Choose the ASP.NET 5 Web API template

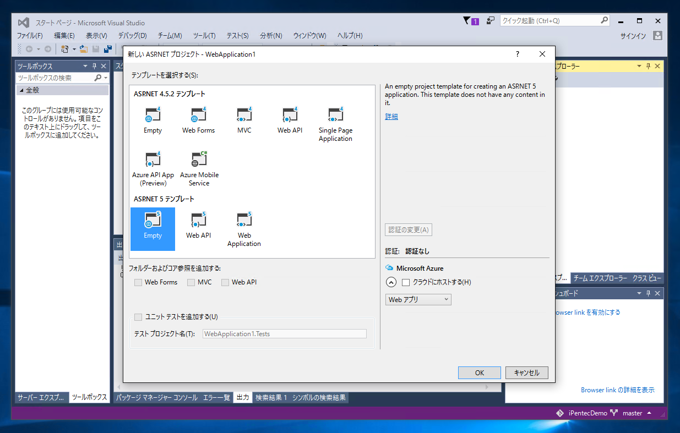click(198, 225)
